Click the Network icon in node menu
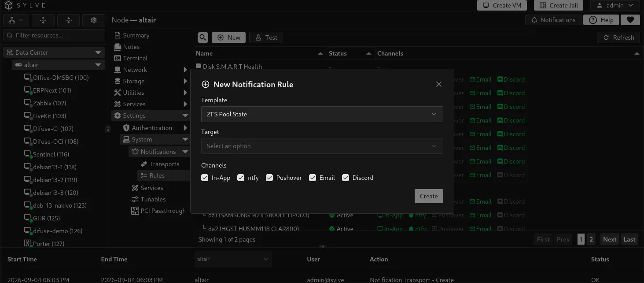 coord(118,70)
